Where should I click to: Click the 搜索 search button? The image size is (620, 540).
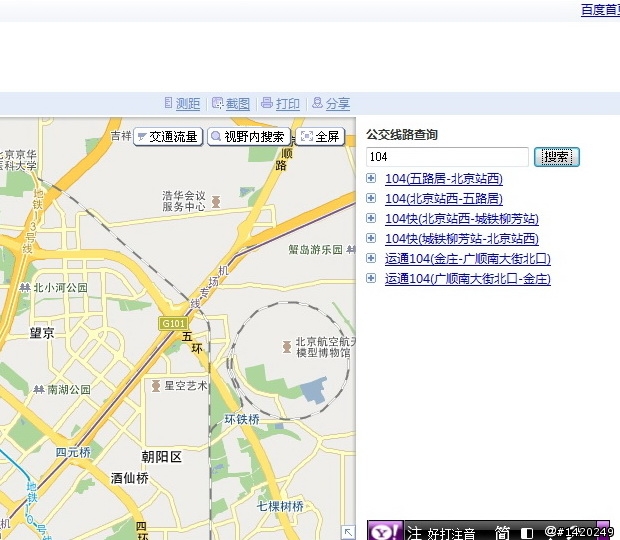pyautogui.click(x=557, y=157)
